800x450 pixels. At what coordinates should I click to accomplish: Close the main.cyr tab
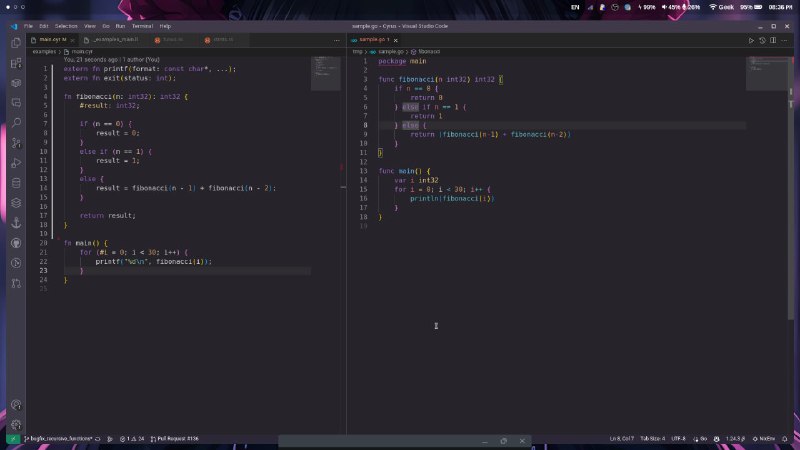[72, 40]
